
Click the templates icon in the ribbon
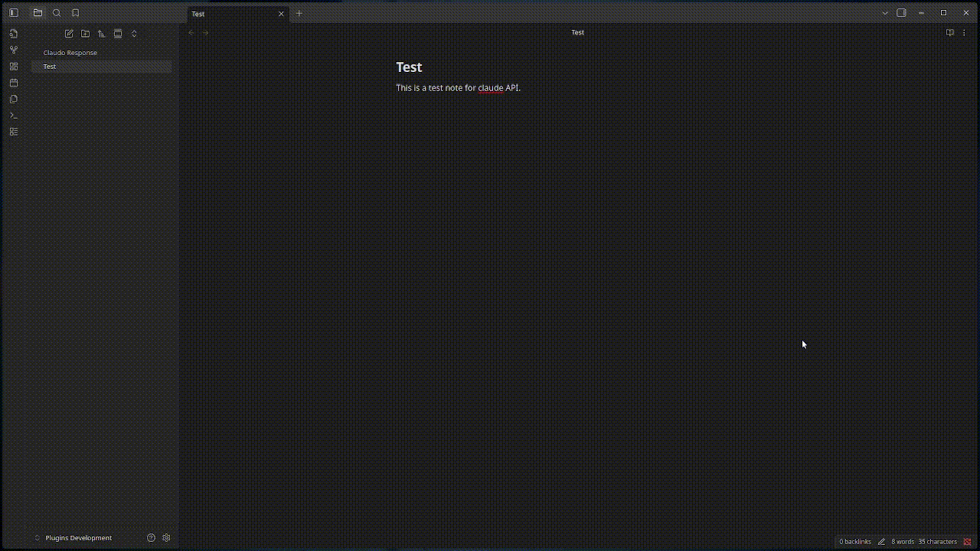[14, 99]
